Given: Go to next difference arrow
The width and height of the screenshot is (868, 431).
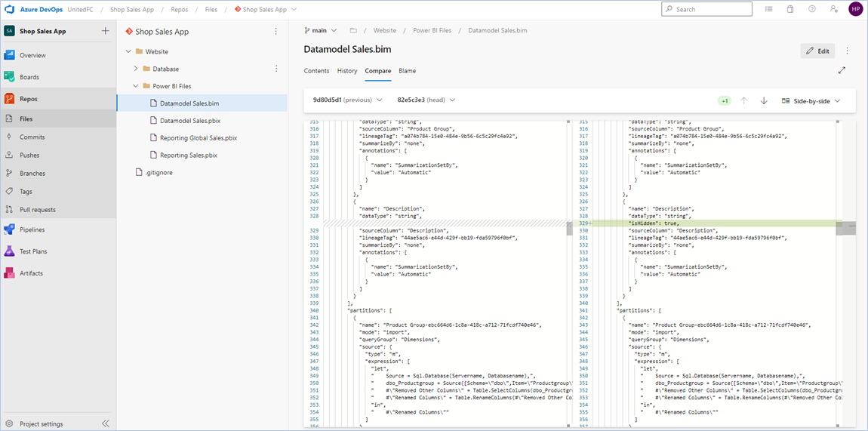Looking at the screenshot, I should [764, 100].
